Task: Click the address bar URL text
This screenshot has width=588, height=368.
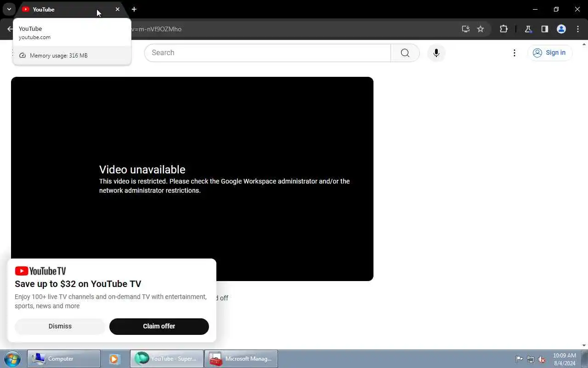Action: point(157,29)
